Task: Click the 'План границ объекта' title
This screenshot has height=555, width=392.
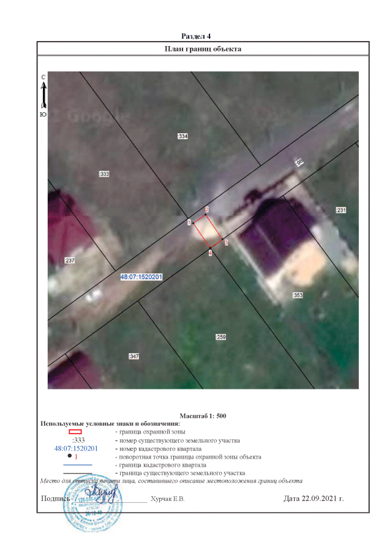Action: point(203,48)
